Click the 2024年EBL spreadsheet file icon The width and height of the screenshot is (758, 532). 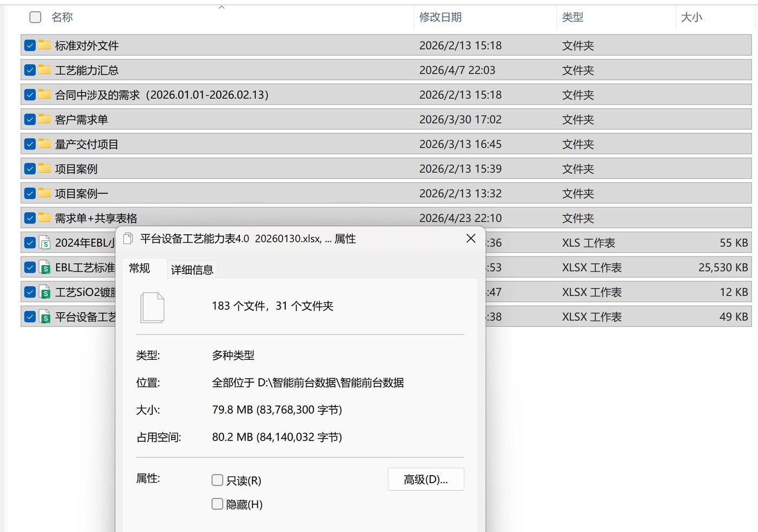pos(45,243)
